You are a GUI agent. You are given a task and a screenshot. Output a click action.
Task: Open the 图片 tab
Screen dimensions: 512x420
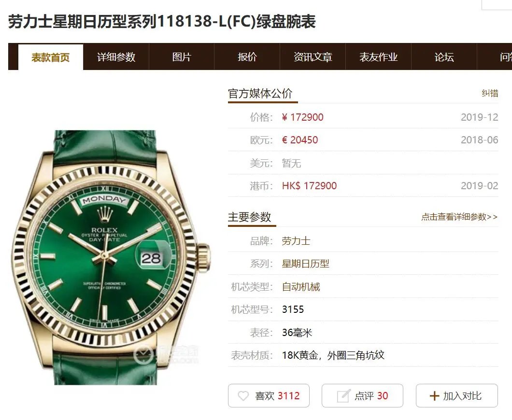tap(182, 57)
